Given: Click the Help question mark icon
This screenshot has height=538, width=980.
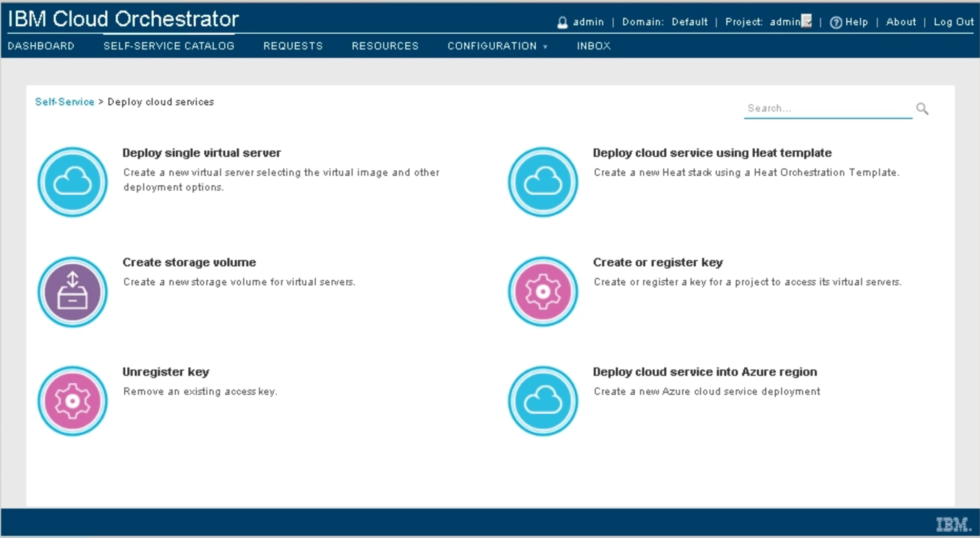Looking at the screenshot, I should [836, 22].
